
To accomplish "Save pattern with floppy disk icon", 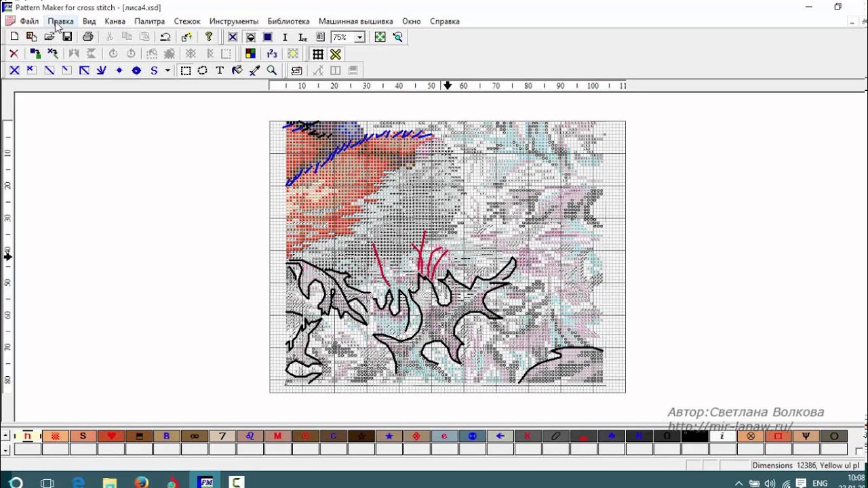I will 67,37.
